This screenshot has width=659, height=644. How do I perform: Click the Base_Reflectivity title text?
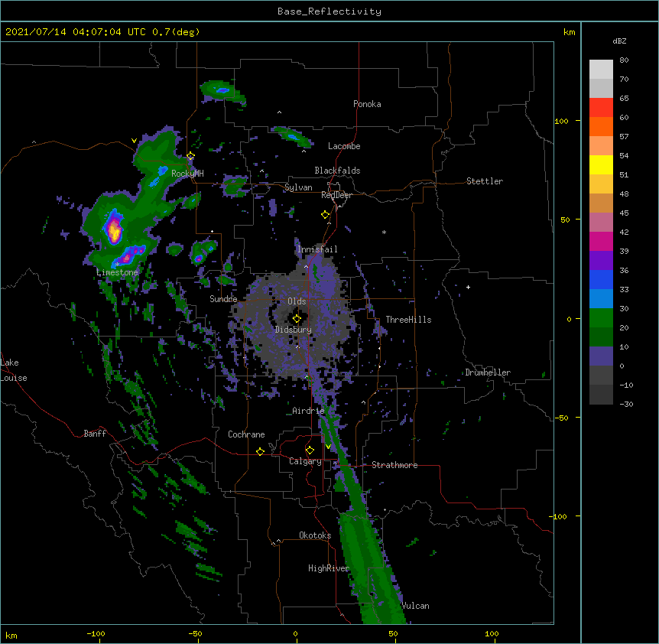[x=329, y=11]
